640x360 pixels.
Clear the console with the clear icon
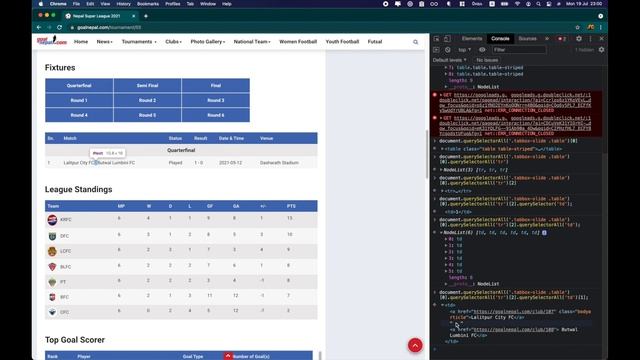tap(448, 50)
